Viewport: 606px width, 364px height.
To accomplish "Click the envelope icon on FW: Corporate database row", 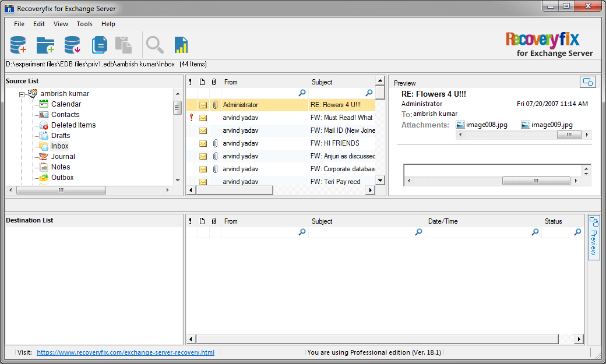I will click(x=203, y=169).
